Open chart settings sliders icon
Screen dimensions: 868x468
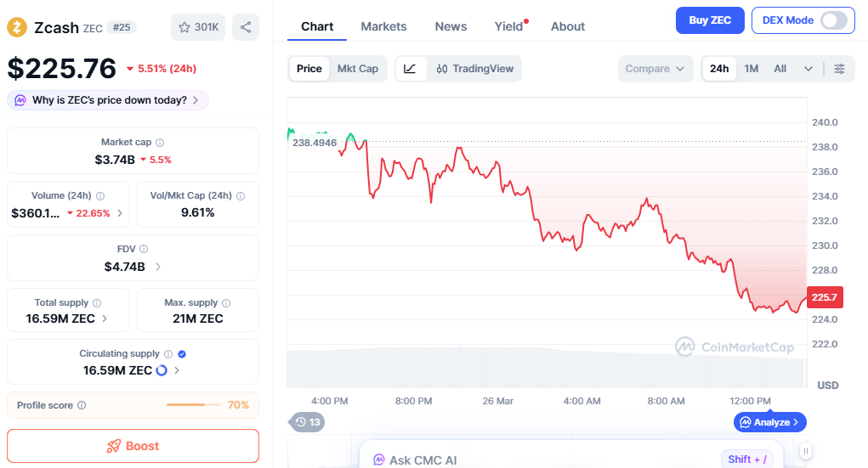point(839,69)
